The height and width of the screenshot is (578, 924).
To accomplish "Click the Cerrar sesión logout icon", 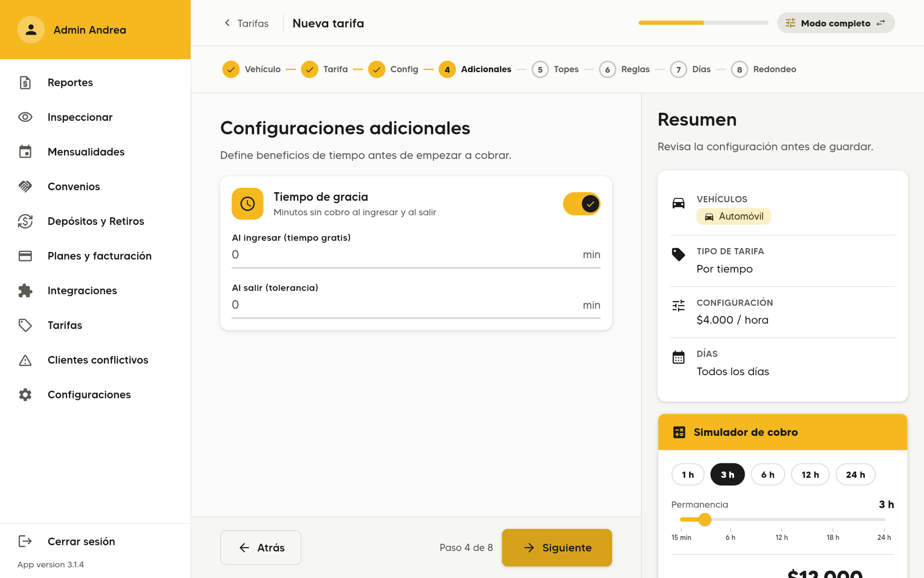I will point(25,541).
